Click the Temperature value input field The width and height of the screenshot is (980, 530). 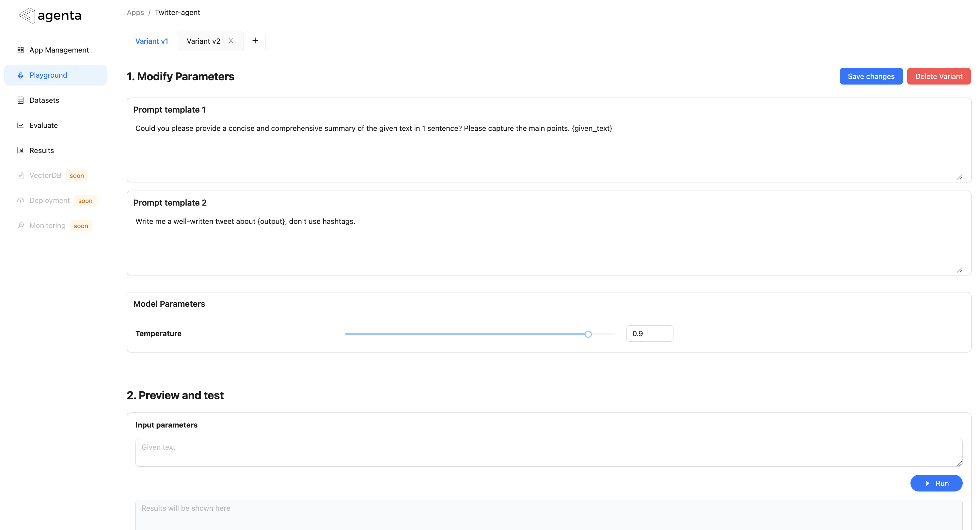649,334
